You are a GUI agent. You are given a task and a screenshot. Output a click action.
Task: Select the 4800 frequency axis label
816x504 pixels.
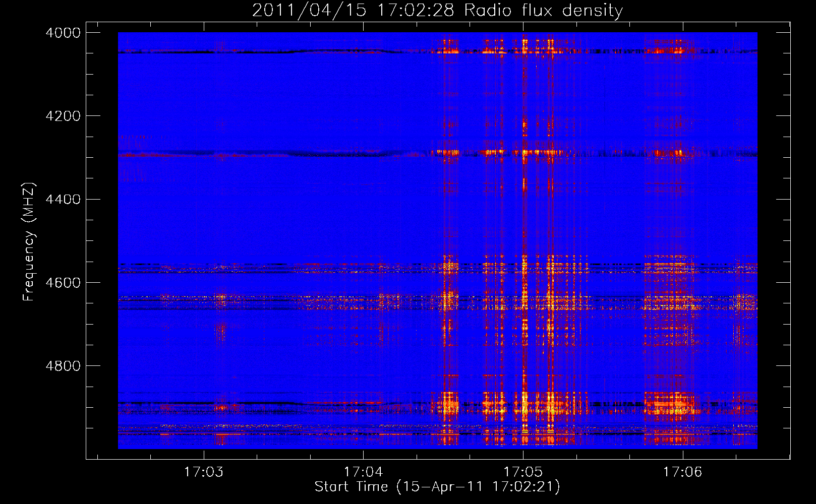coord(63,365)
